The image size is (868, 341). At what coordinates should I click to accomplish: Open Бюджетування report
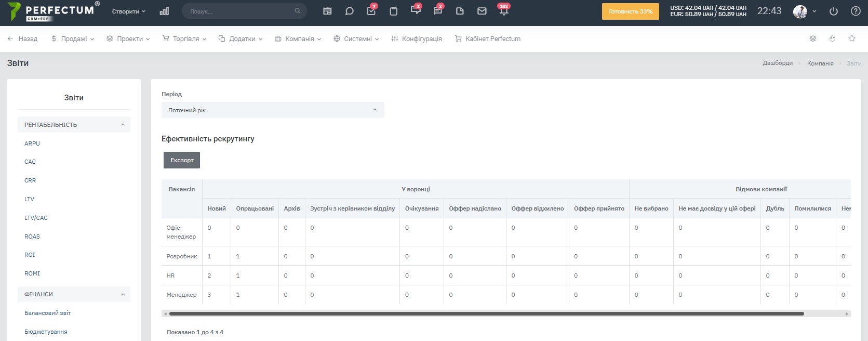[x=46, y=332]
